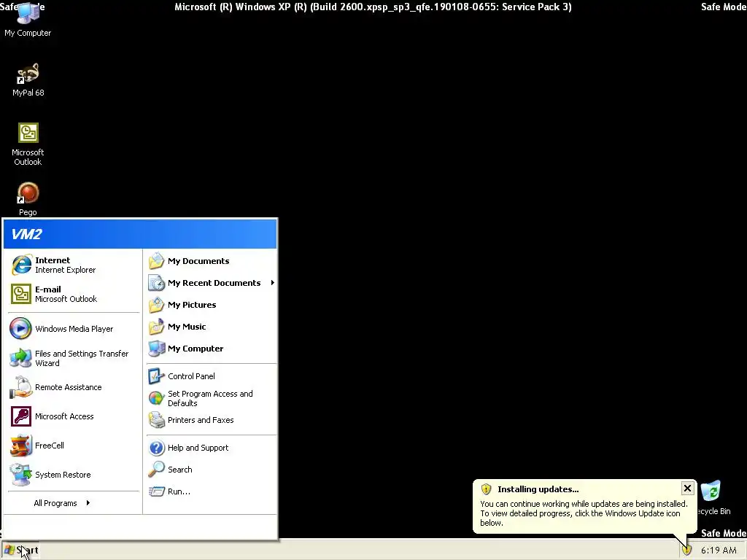Click Search magnifying glass icon
Viewport: 747px width, 560px height.
[x=156, y=470]
